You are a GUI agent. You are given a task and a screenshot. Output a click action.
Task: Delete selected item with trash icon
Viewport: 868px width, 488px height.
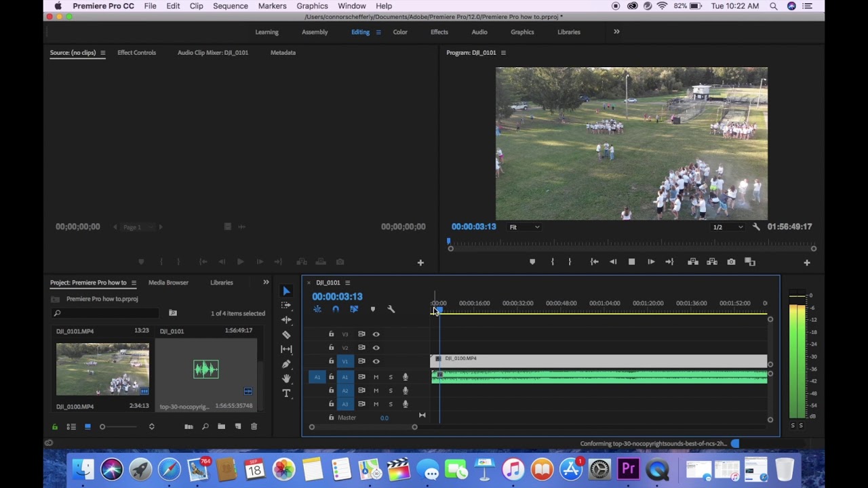tap(254, 426)
